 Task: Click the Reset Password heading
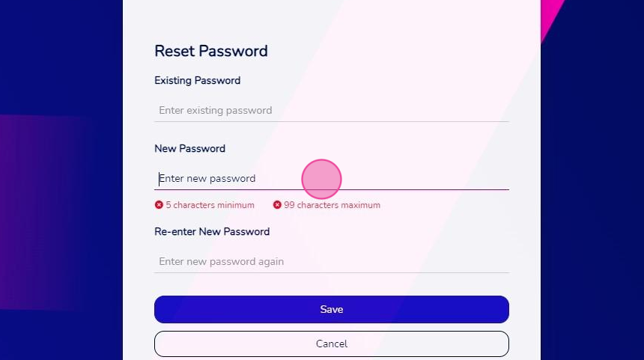coord(211,52)
